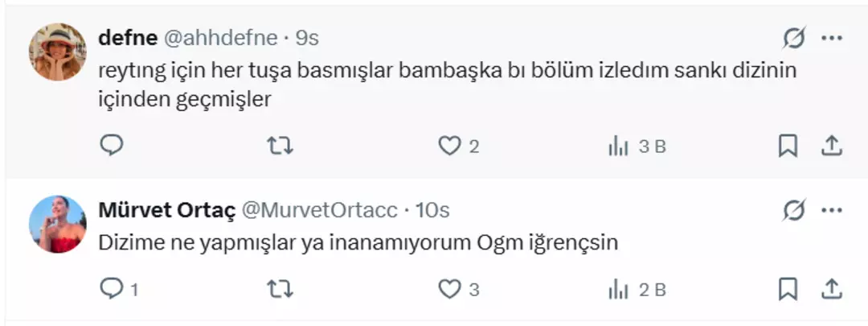Bookmark Mürvet Ortaç's tweet
Image resolution: width=868 pixels, height=326 pixels.
(788, 289)
